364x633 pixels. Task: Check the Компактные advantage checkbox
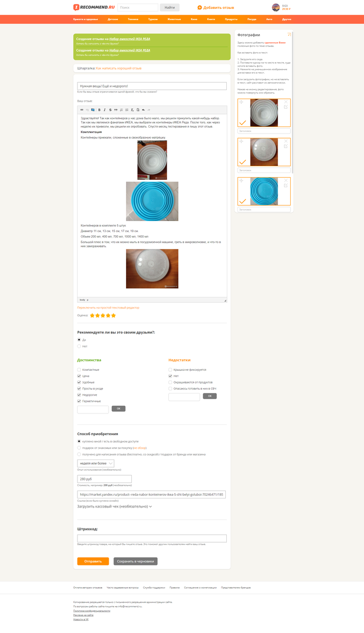tap(79, 370)
